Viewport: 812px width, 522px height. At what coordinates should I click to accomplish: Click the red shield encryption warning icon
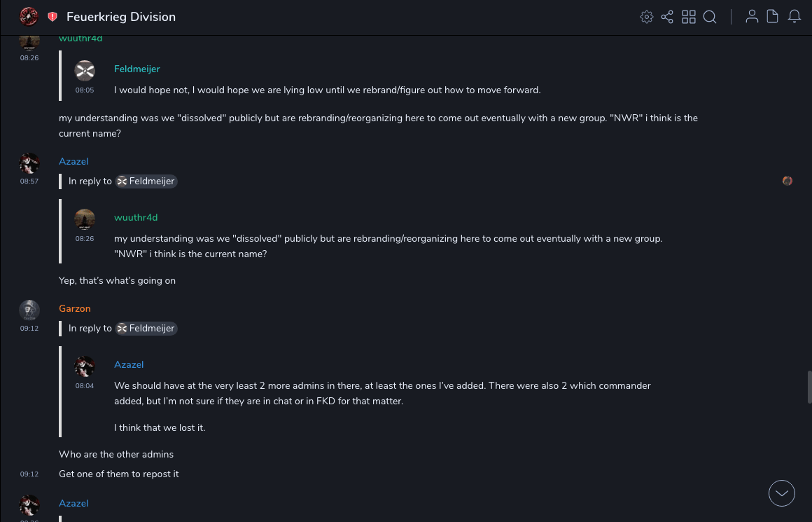point(52,17)
